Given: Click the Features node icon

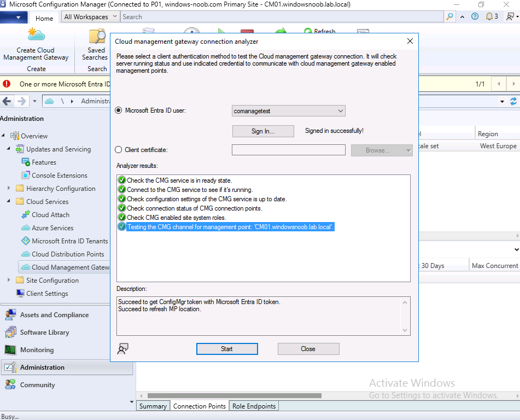Looking at the screenshot, I should 26,162.
